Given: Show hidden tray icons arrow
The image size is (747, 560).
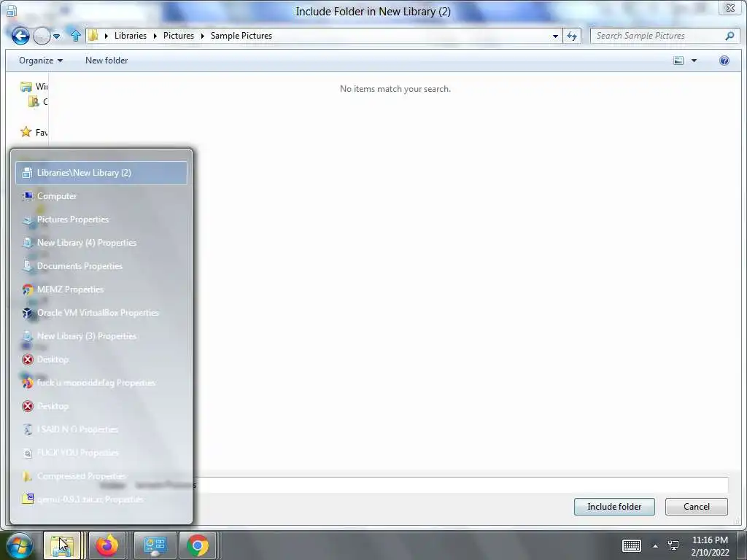Looking at the screenshot, I should 655,546.
